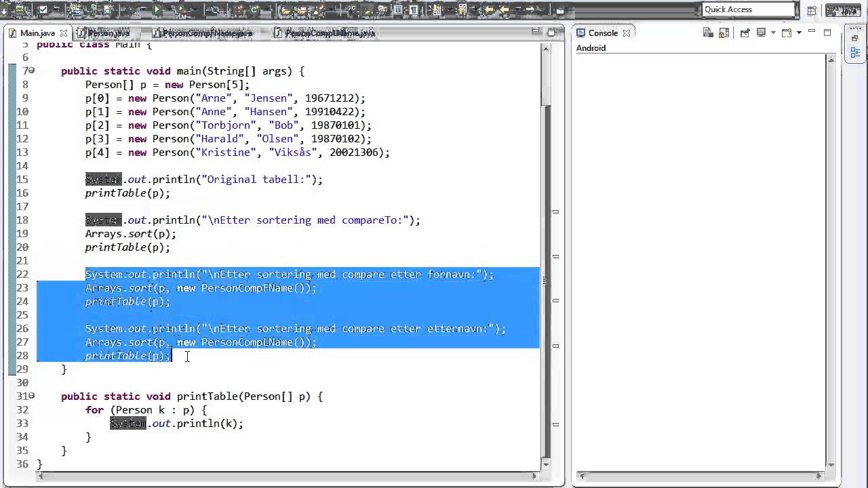868x488 pixels.
Task: Click the line with "Torbjorn", "Bob"
Action: point(229,125)
